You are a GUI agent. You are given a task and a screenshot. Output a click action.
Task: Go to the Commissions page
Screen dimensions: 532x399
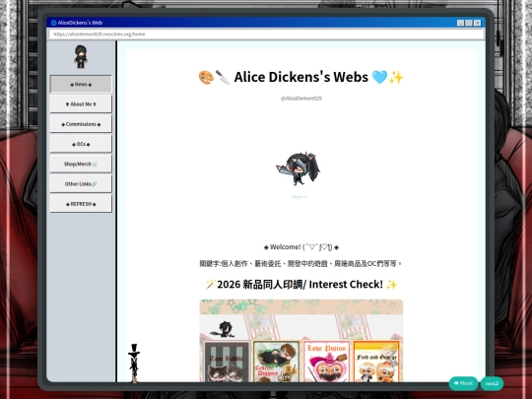coord(81,124)
